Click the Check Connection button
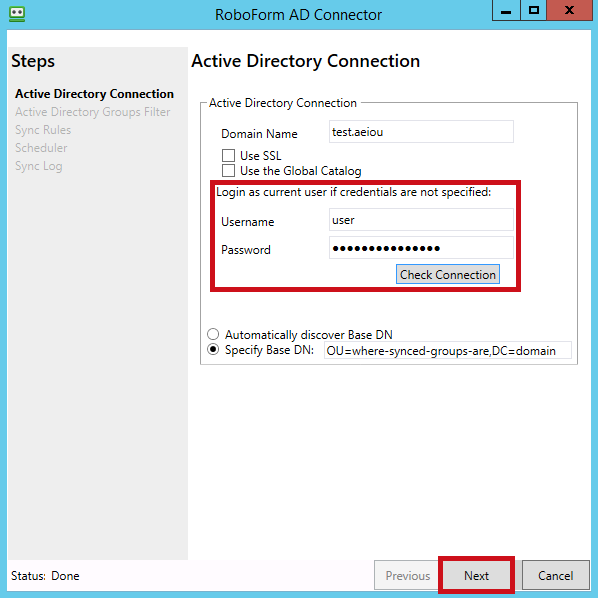Screen dimensions: 598x598 pyautogui.click(x=448, y=274)
